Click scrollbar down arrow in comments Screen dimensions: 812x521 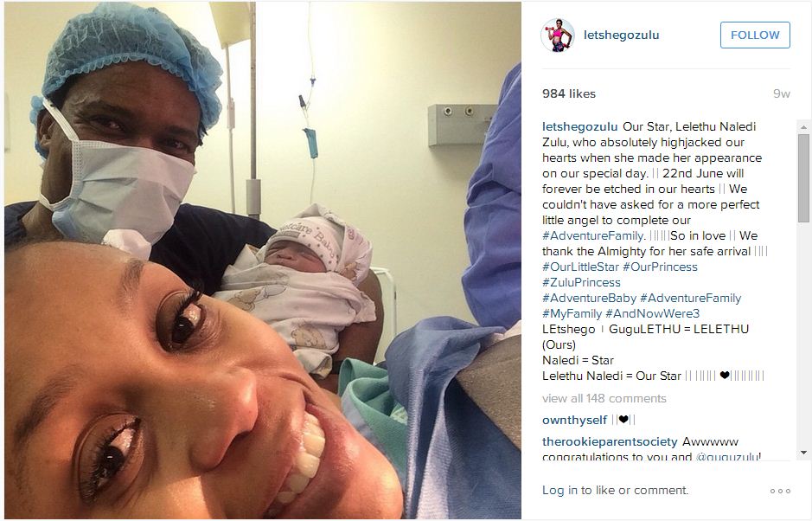[803, 453]
